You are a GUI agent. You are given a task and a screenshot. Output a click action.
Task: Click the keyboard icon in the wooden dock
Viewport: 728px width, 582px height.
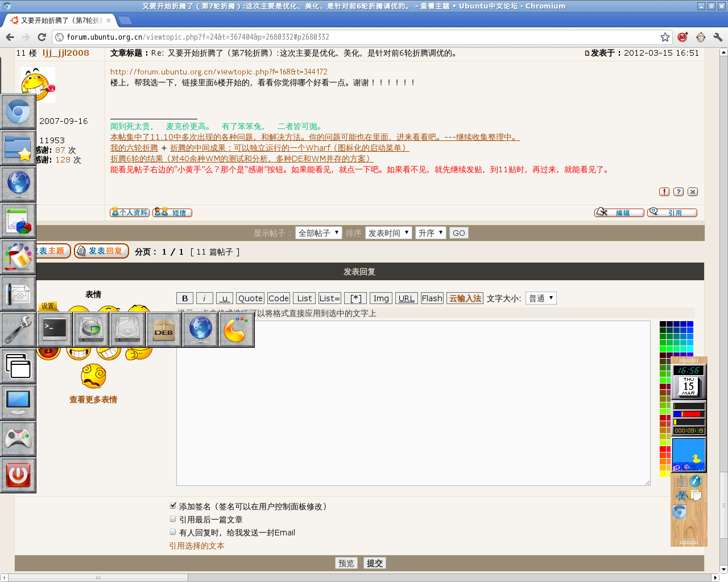click(681, 482)
